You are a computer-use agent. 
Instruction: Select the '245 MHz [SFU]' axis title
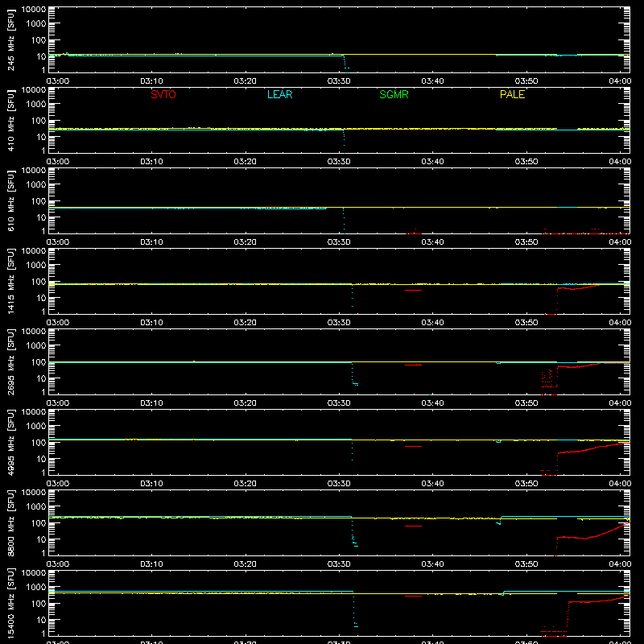coord(10,40)
